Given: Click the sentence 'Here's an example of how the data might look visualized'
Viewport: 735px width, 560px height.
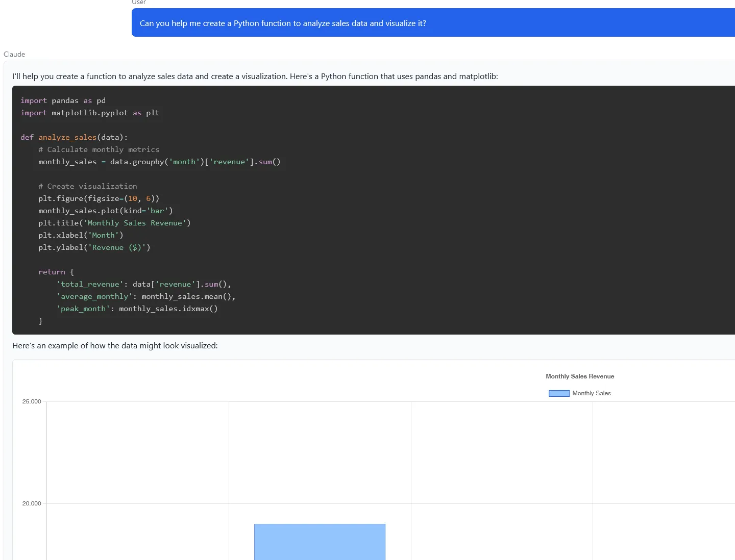Looking at the screenshot, I should pyautogui.click(x=115, y=346).
